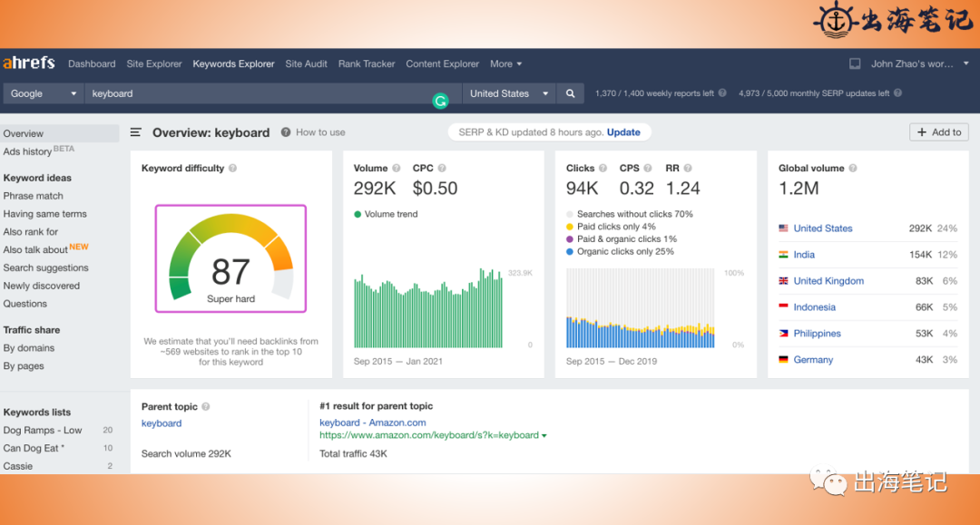Open the United States country dropdown
The height and width of the screenshot is (525, 980).
(x=509, y=93)
